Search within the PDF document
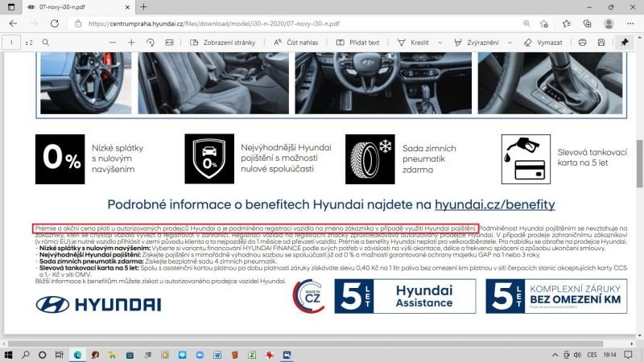Image resolution: width=644 pixels, height=362 pixels. pos(46,43)
